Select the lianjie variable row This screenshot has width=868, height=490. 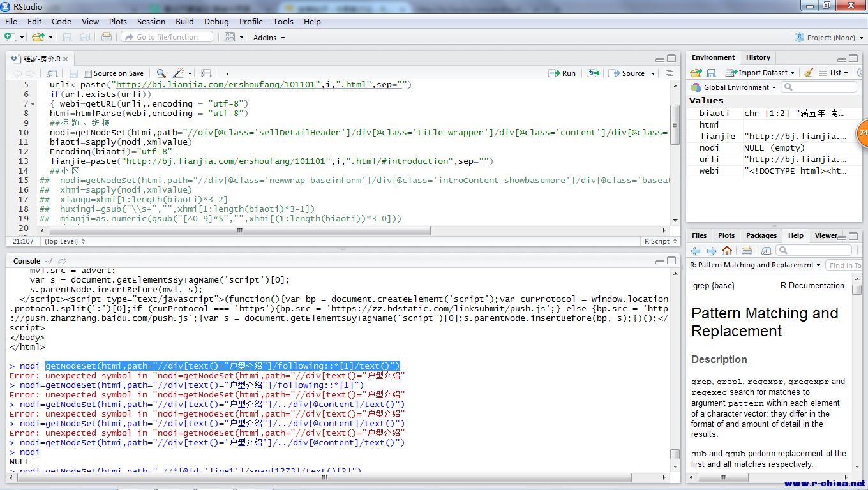[774, 136]
